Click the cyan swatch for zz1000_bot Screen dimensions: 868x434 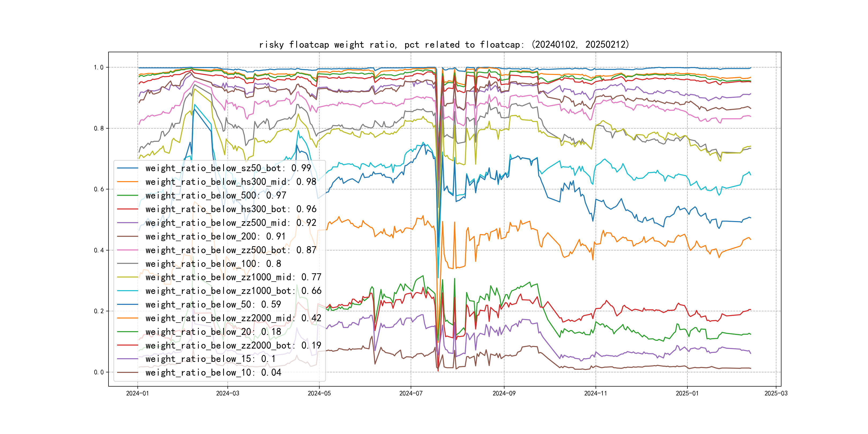127,291
